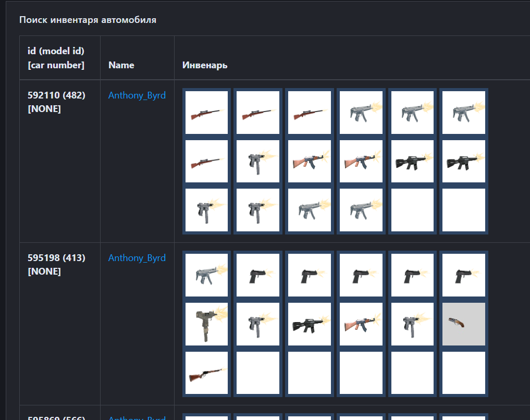Open Anthony_Byrd link for car 592110
The image size is (530, 420).
pos(137,95)
